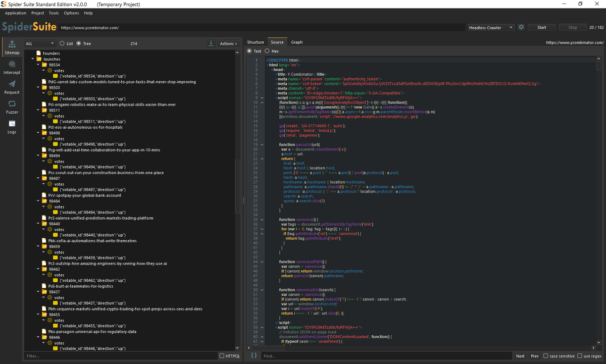606x364 pixels.
Task: Open the Actions > button
Action: [228, 43]
